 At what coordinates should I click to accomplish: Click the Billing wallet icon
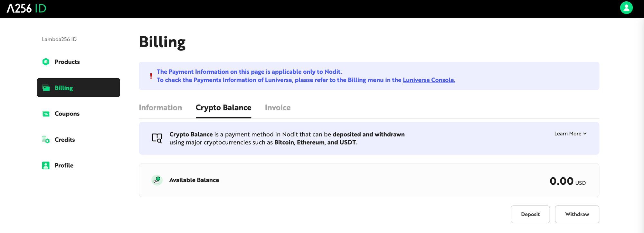point(46,88)
